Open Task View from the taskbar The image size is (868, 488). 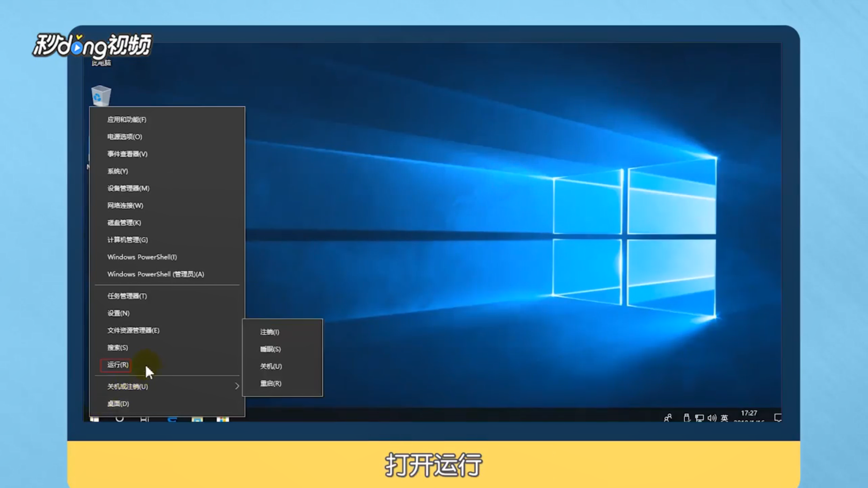(x=145, y=419)
